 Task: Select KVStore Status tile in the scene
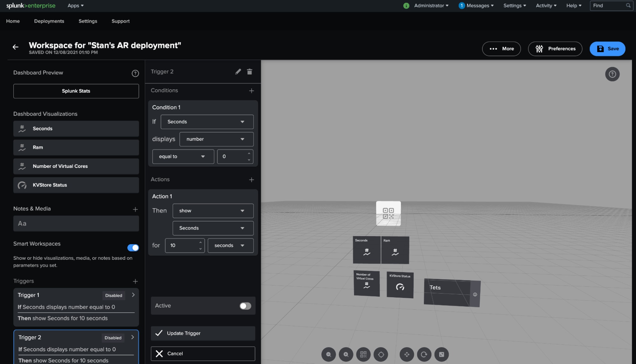[x=400, y=285]
